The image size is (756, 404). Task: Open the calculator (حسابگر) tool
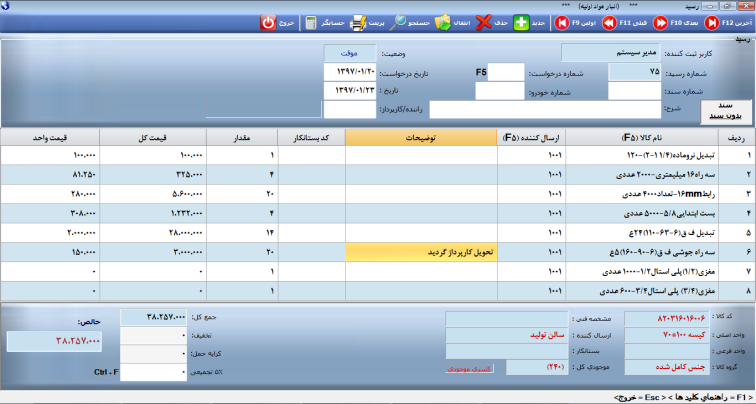click(x=312, y=21)
